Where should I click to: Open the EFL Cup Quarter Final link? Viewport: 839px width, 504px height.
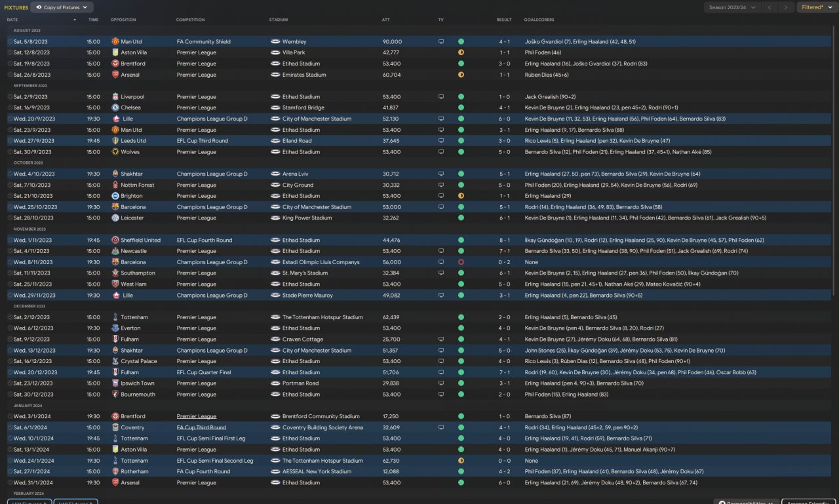click(204, 372)
